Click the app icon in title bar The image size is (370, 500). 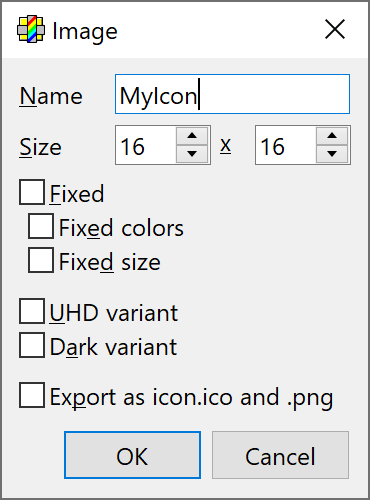31,29
